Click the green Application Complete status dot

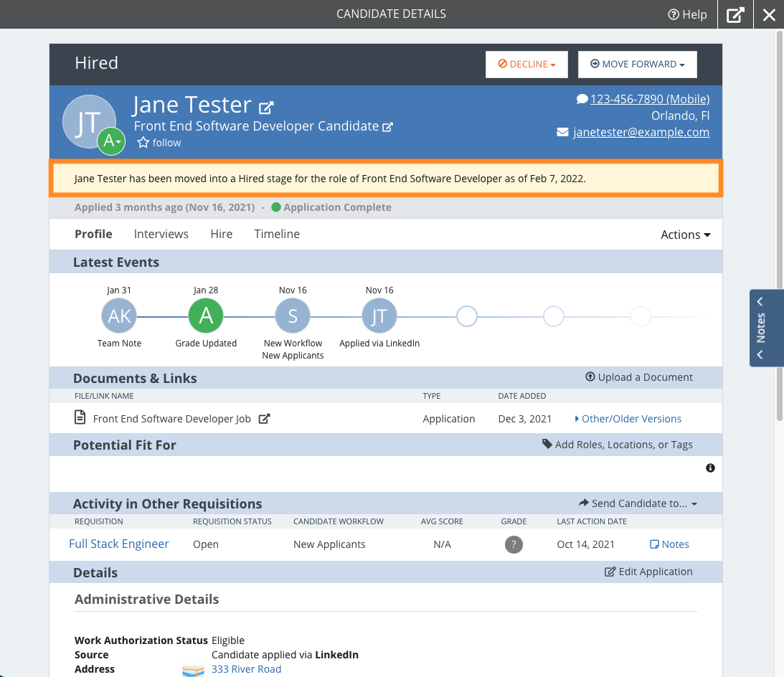coord(276,207)
